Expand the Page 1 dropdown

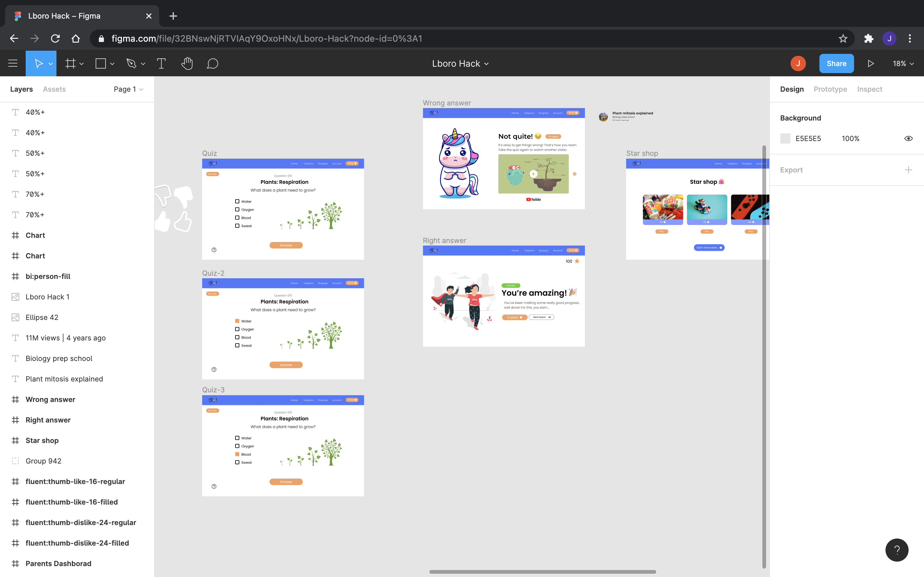pyautogui.click(x=128, y=89)
